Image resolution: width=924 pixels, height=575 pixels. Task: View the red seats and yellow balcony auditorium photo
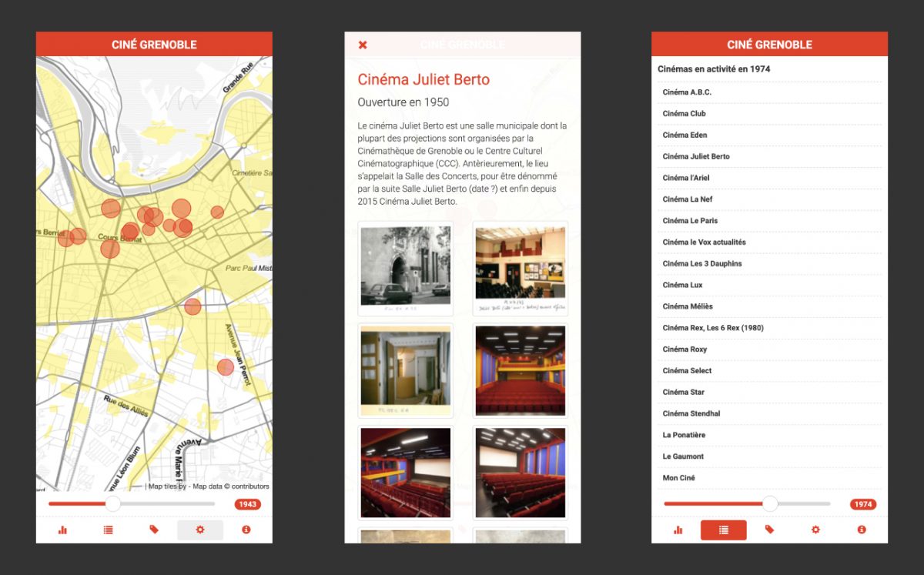(520, 372)
